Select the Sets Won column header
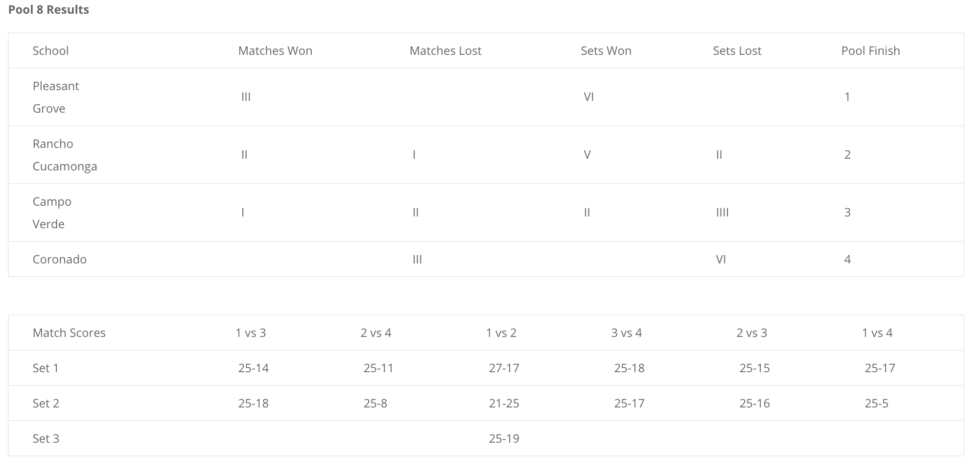Image resolution: width=980 pixels, height=476 pixels. pos(606,51)
